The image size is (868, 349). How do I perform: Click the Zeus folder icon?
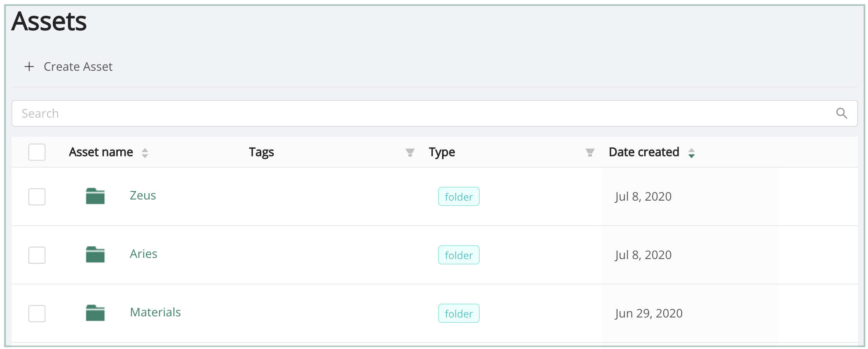(x=95, y=196)
